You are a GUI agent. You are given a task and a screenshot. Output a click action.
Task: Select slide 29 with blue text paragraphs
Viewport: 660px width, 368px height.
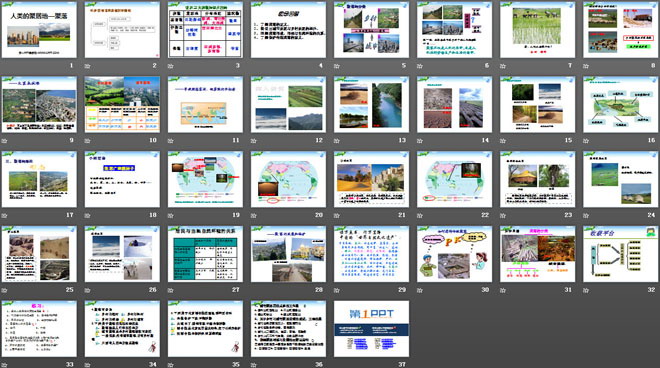point(371,254)
